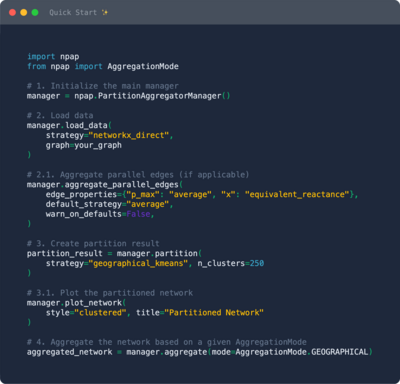Click the "graph=your_graph" argument
The width and height of the screenshot is (400, 384).
coord(84,145)
